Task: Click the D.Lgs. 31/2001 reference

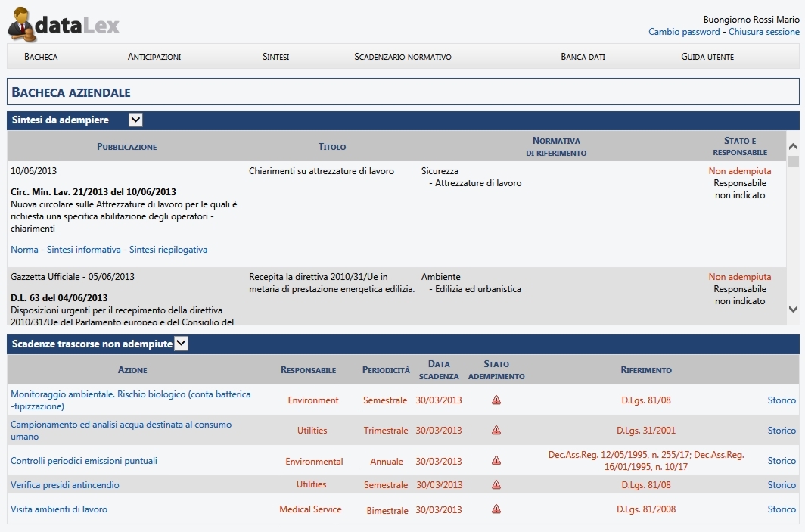Action: (x=646, y=431)
